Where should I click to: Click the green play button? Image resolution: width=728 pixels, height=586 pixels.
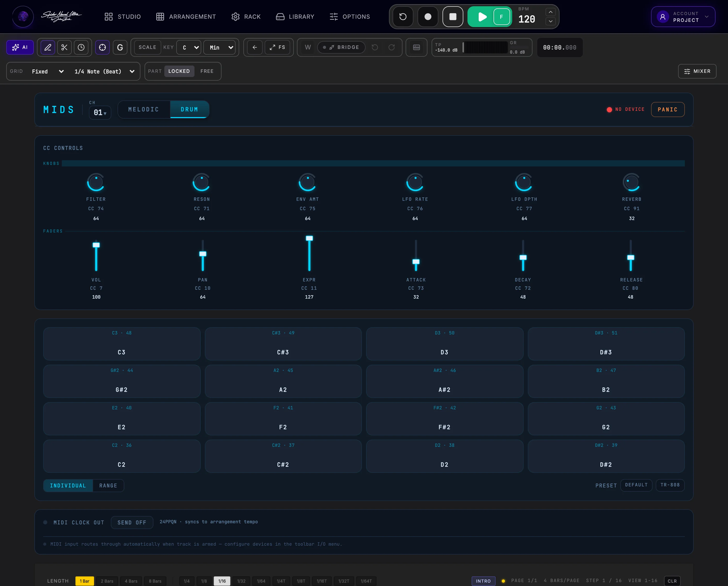pyautogui.click(x=482, y=17)
